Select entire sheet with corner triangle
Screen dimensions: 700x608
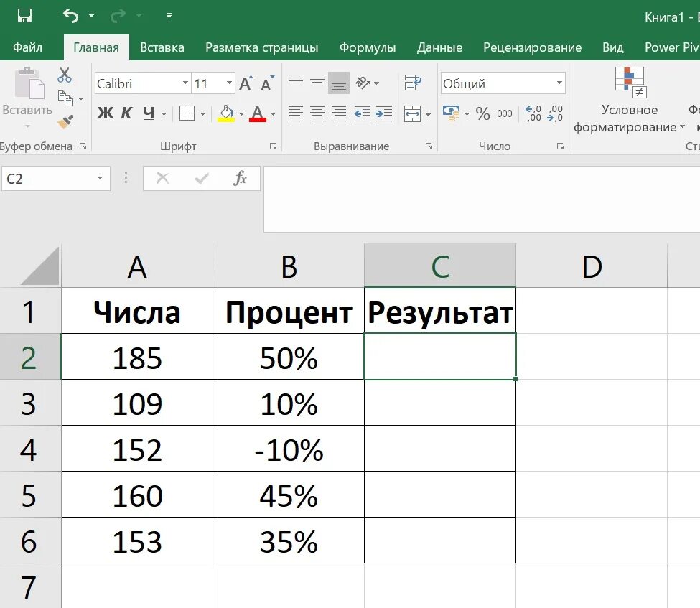click(40, 266)
